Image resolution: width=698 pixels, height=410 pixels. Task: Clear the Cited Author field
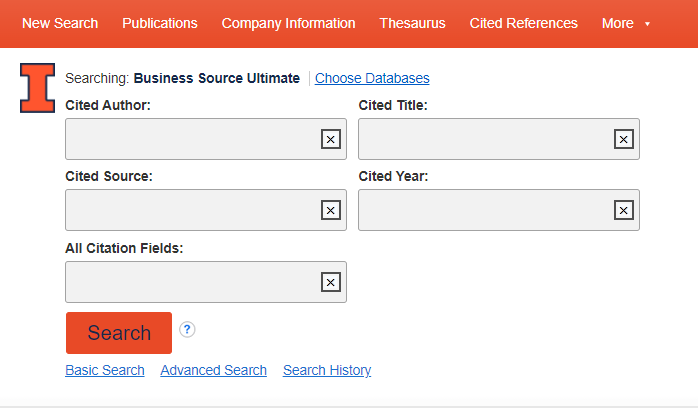tap(330, 139)
